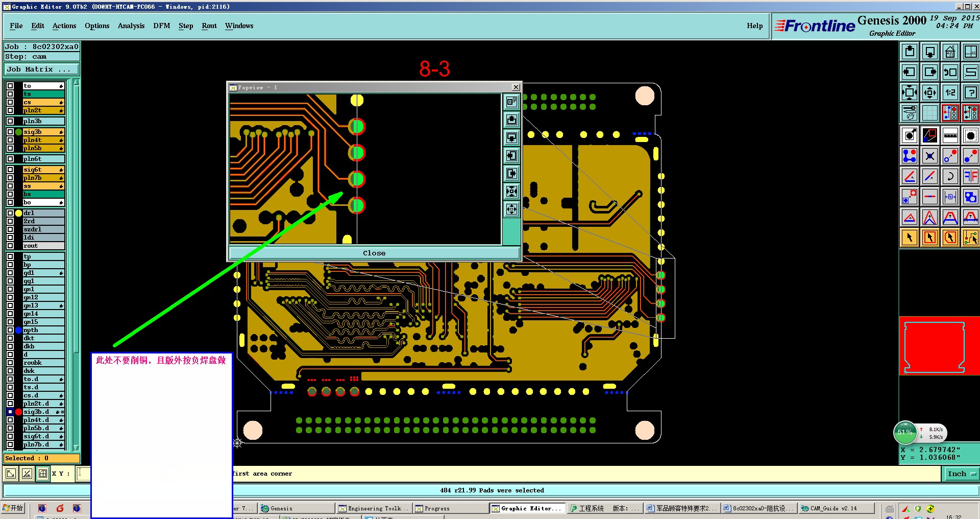980x519 pixels.
Task: Select the gm13 layer row
Action: pyautogui.click(x=43, y=305)
